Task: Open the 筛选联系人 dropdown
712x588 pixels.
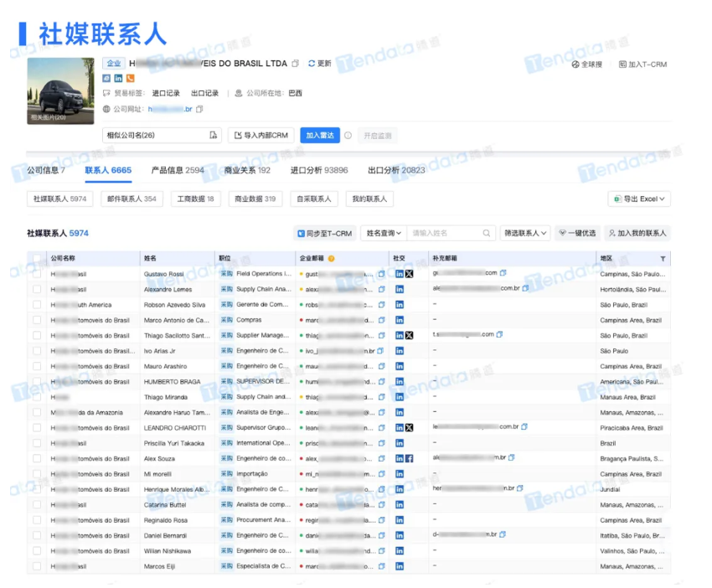Action: (x=525, y=233)
